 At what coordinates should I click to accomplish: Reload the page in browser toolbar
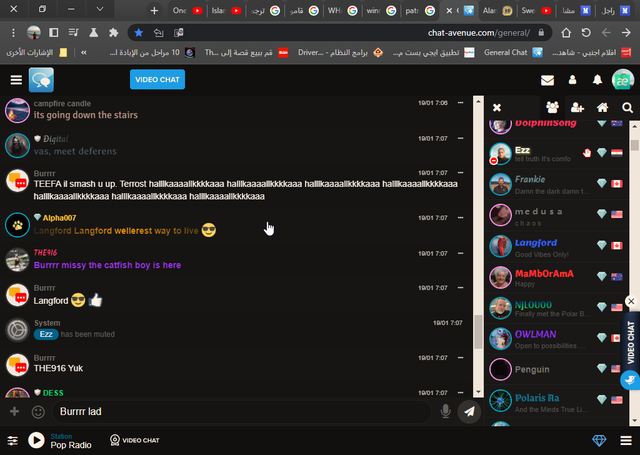pos(586,33)
